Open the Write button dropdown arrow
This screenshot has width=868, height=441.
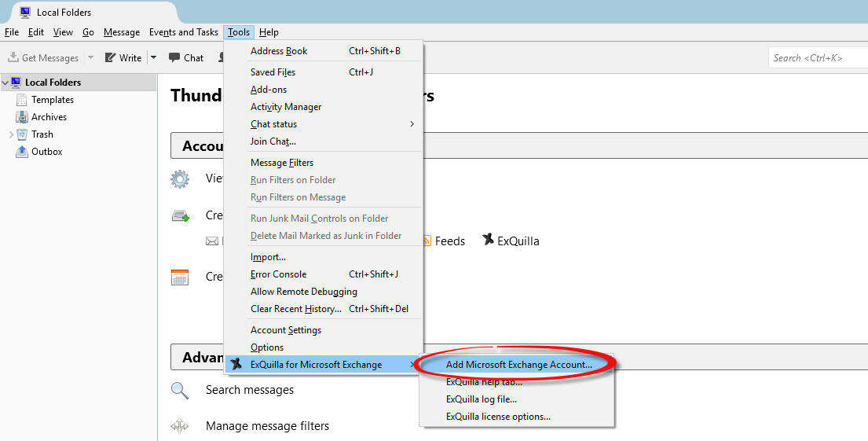(153, 57)
